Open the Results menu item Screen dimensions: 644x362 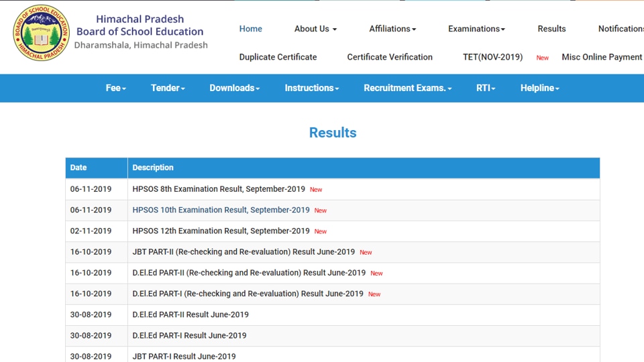pos(551,29)
